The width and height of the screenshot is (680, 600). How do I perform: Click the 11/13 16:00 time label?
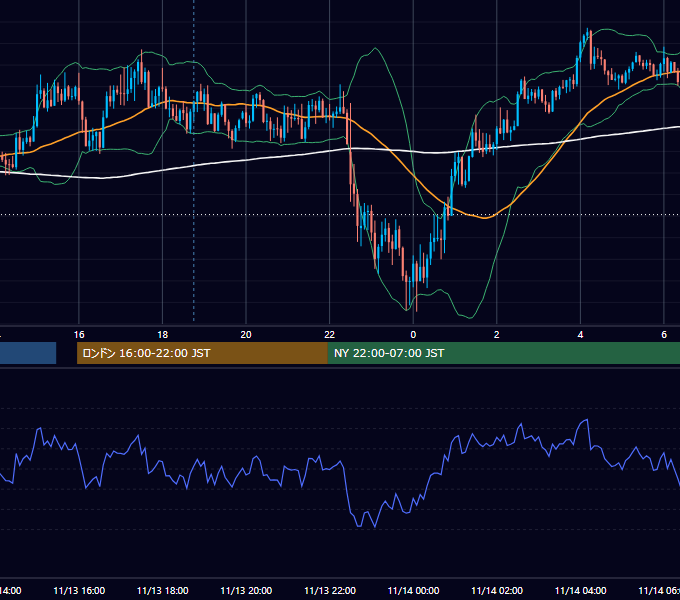pos(79,591)
